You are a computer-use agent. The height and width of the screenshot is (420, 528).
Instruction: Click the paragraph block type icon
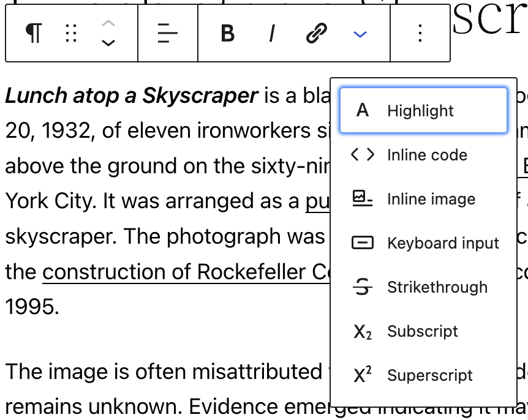[34, 33]
